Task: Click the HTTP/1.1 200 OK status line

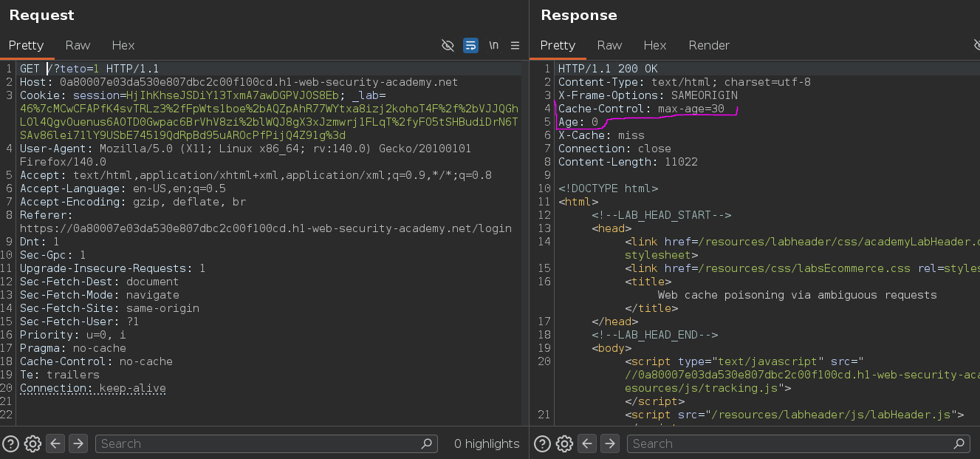Action: 608,69
